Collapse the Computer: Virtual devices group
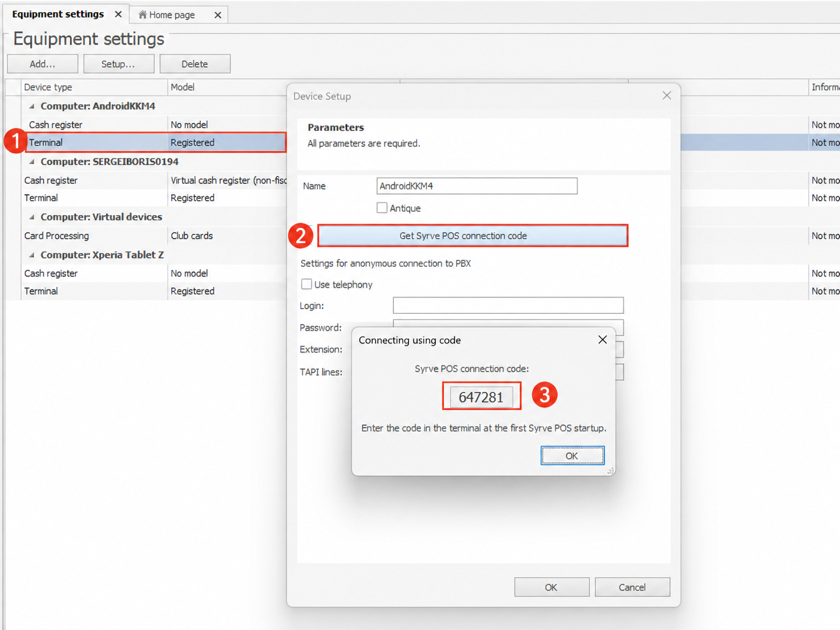Viewport: 840px width, 630px height. pyautogui.click(x=32, y=217)
